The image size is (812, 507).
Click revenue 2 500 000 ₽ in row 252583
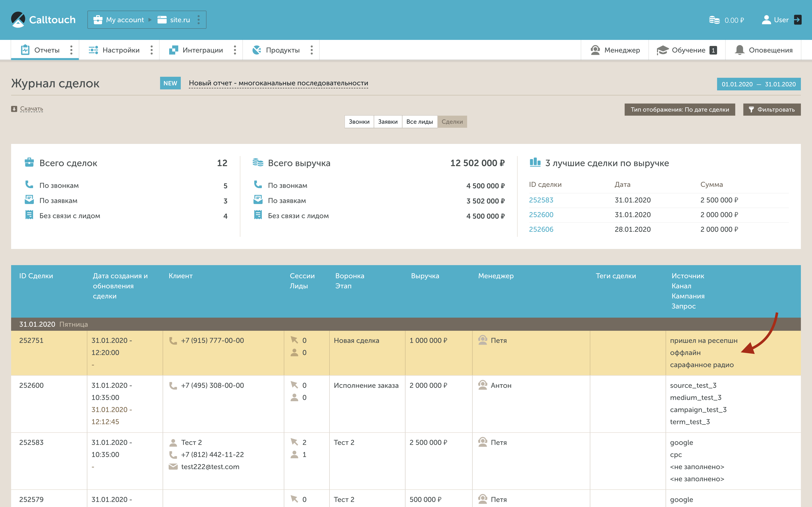pos(428,443)
